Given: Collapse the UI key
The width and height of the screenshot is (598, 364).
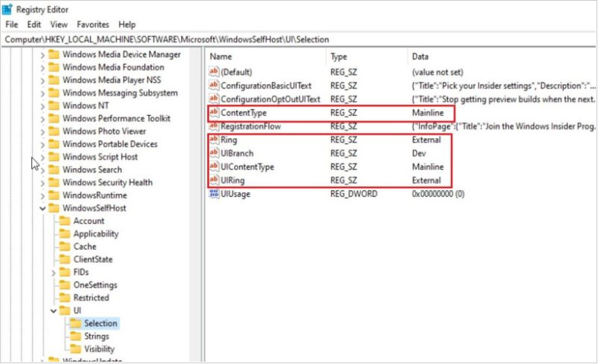Looking at the screenshot, I should 53,311.
